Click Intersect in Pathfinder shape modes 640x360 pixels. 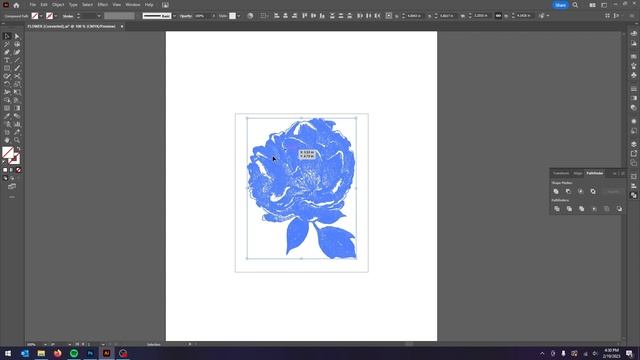[580, 191]
